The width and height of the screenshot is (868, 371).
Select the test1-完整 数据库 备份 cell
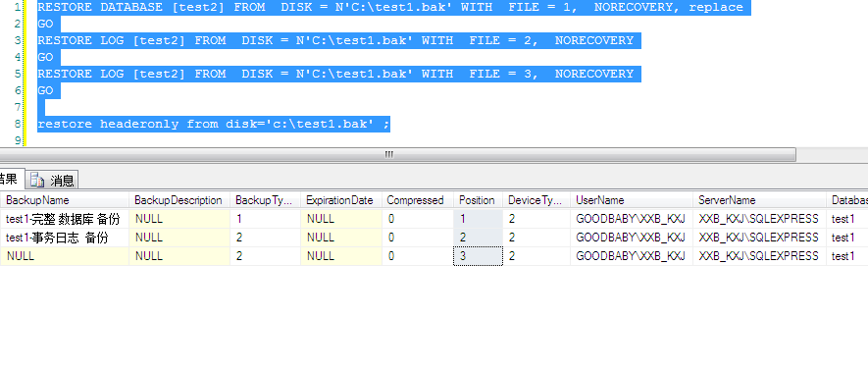pyautogui.click(x=65, y=219)
